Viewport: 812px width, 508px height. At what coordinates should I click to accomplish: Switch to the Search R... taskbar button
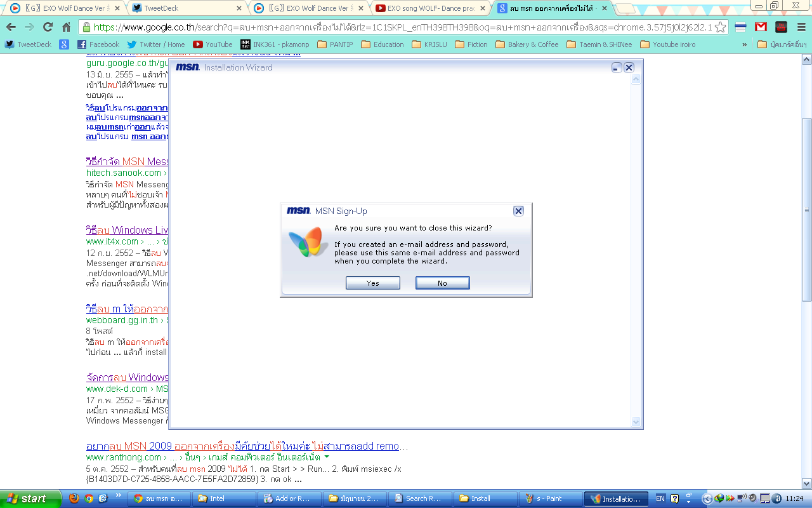(420, 498)
